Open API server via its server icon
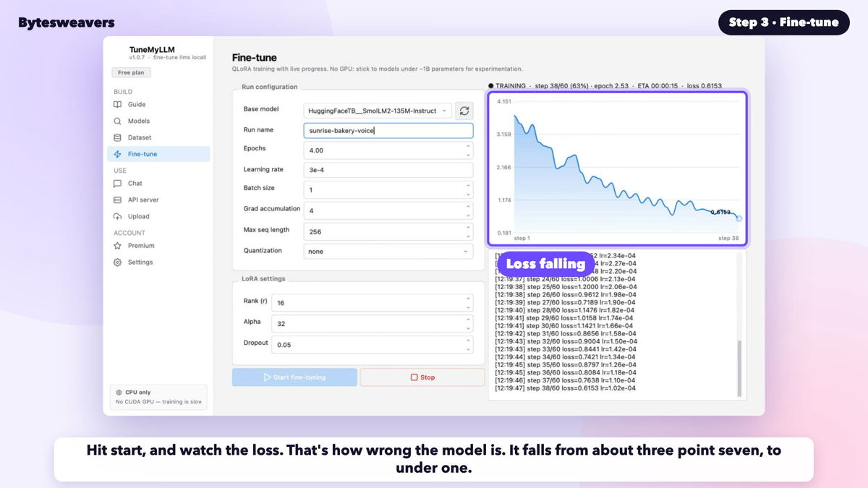The image size is (868, 488). tap(117, 200)
